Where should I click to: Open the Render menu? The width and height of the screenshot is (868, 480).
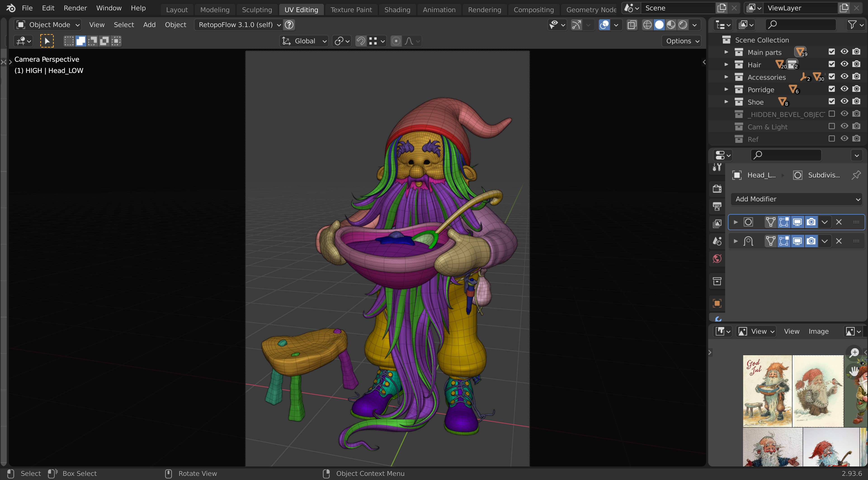[x=75, y=8]
